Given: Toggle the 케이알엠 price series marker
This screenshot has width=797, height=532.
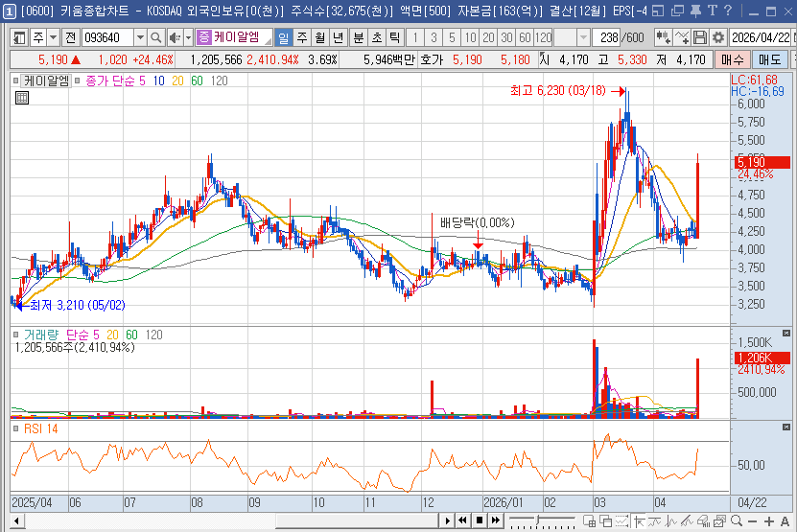Looking at the screenshot, I should [16, 81].
